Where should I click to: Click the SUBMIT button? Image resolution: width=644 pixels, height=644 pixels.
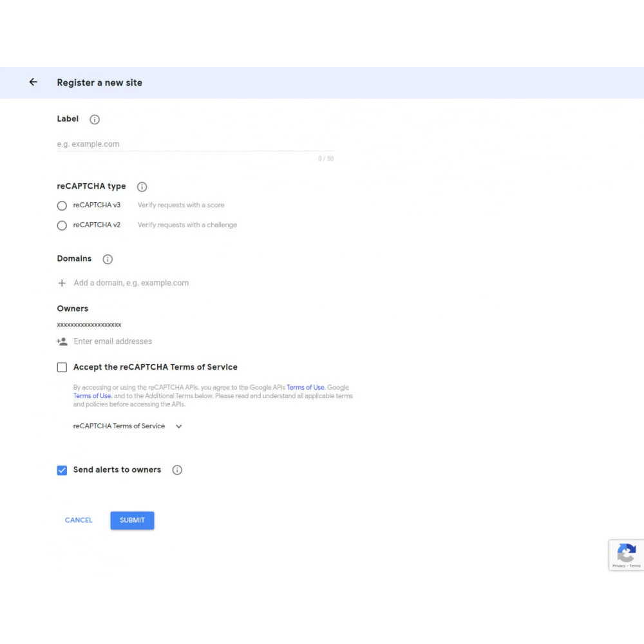pos(132,520)
